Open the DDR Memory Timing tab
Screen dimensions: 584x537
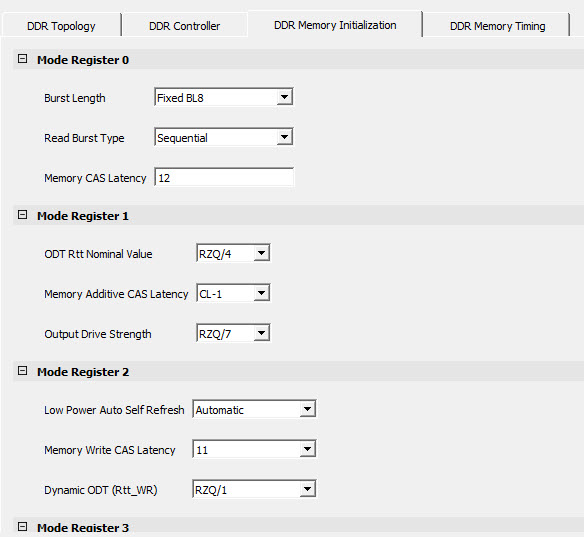497,26
